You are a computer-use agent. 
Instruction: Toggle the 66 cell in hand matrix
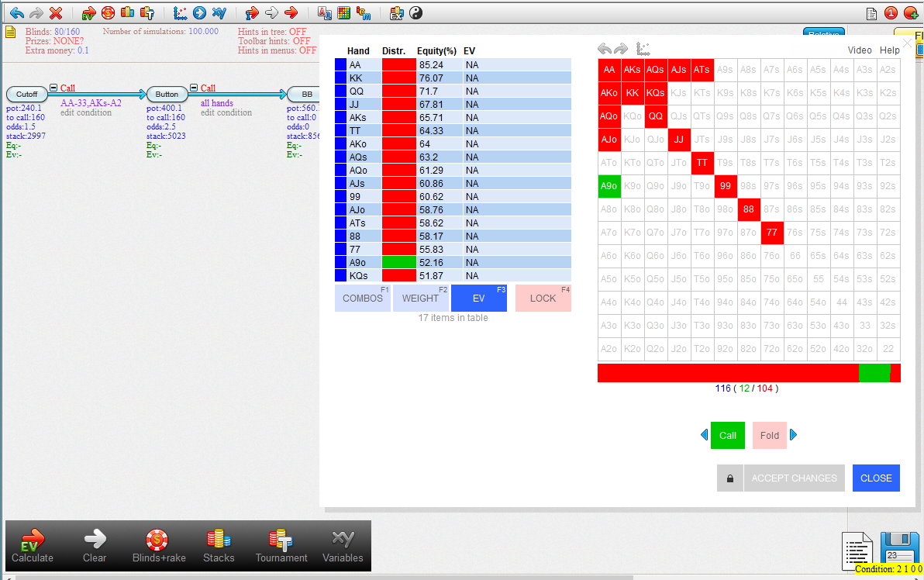795,255
